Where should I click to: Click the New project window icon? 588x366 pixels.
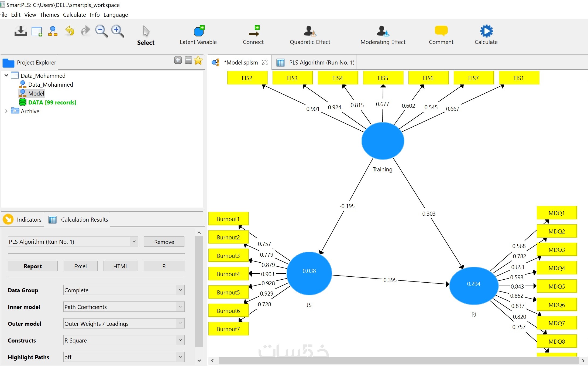37,31
